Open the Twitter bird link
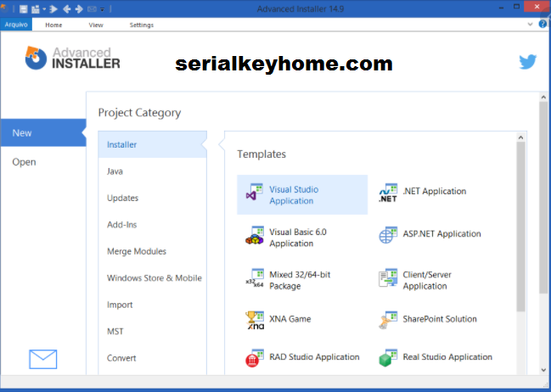The image size is (551, 392). click(x=528, y=62)
